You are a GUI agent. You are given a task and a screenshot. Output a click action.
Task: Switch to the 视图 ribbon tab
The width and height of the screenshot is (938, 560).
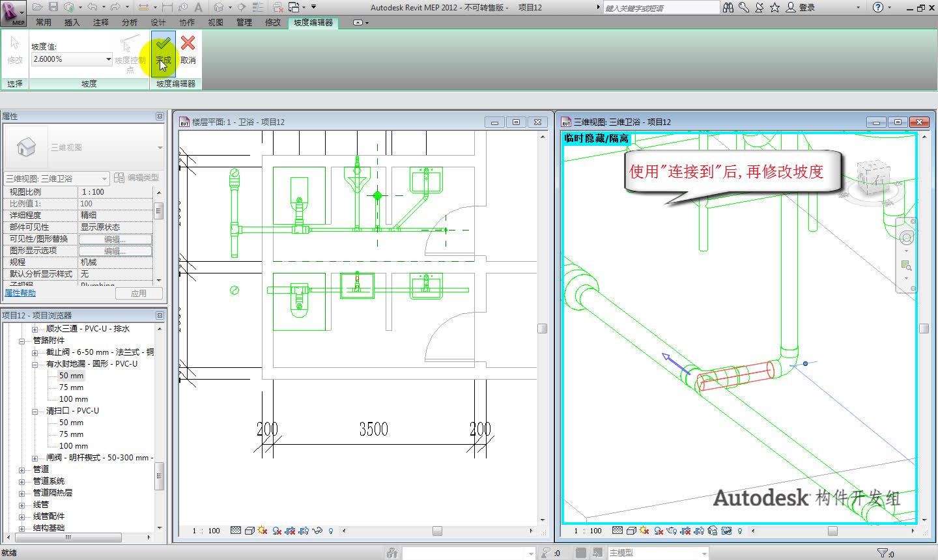pyautogui.click(x=216, y=21)
